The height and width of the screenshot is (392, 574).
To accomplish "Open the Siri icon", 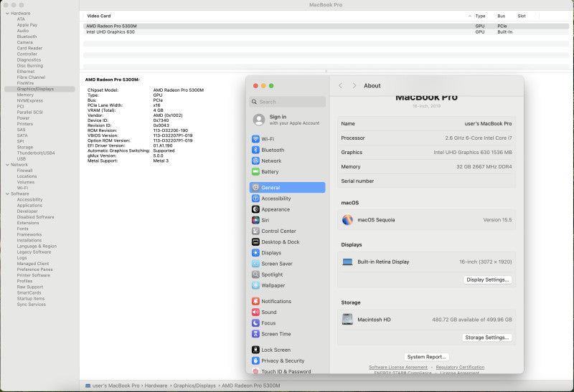I will pyautogui.click(x=255, y=220).
